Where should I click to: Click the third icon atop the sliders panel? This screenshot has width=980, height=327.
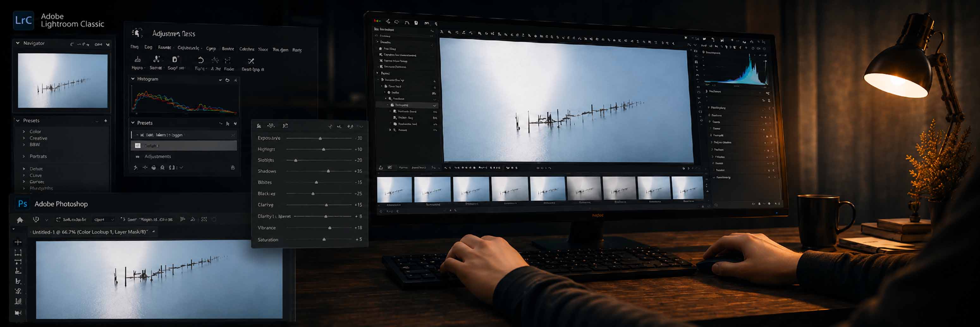pyautogui.click(x=285, y=126)
